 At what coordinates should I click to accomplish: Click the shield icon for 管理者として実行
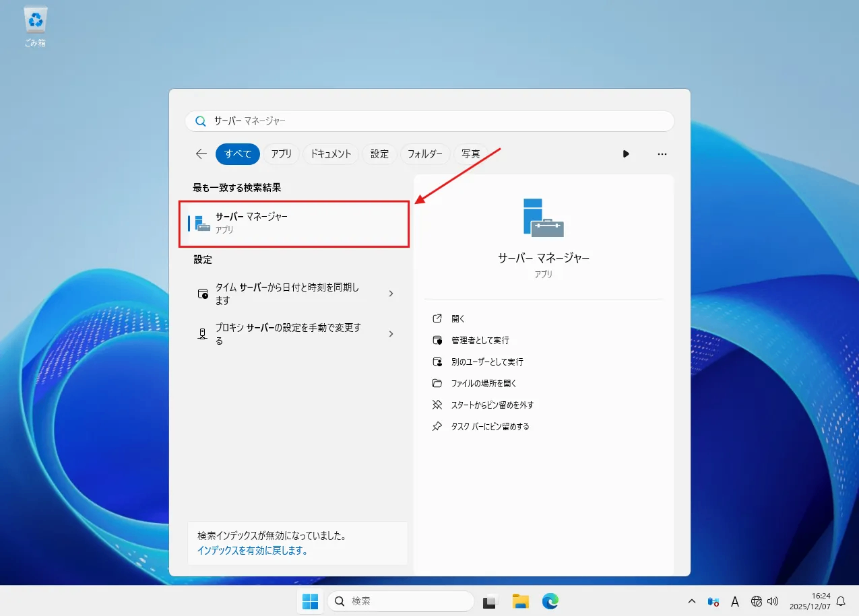click(x=437, y=340)
